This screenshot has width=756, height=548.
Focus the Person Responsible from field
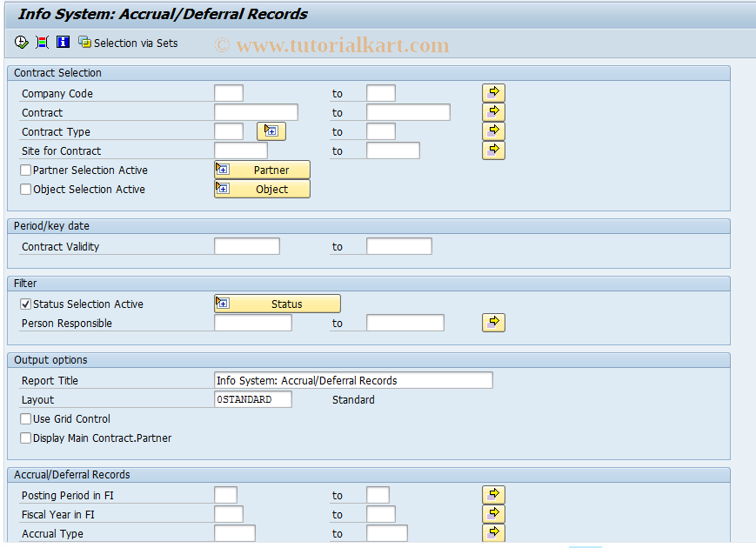pyautogui.click(x=253, y=323)
